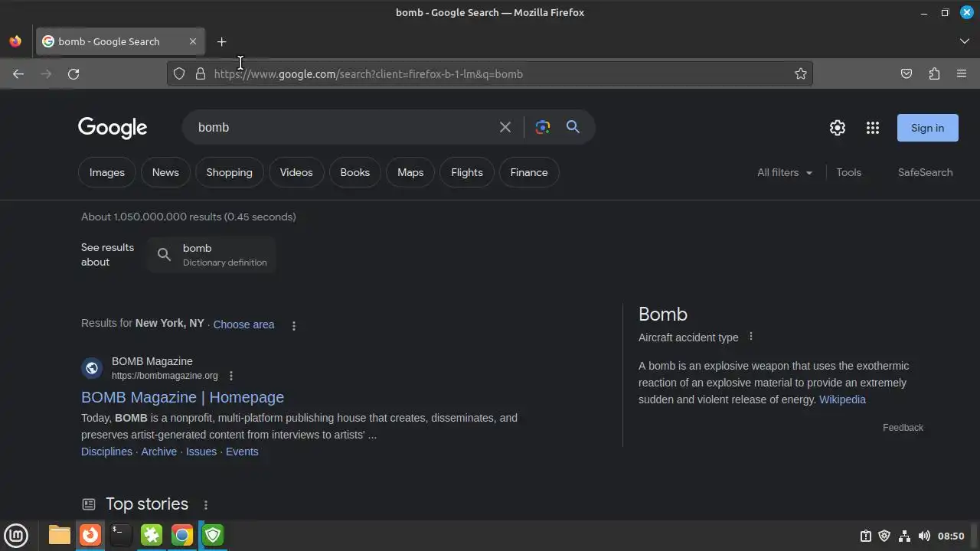Start a search by image with the Lens icon
980x551 pixels.
[543, 127]
